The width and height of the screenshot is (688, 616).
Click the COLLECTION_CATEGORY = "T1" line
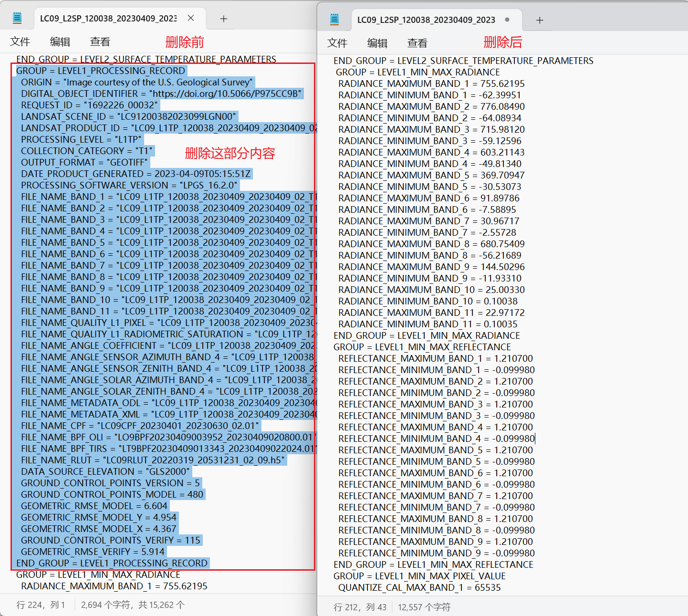point(87,151)
